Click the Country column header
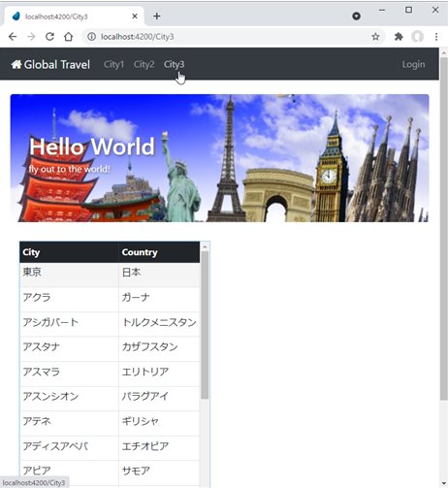 click(x=140, y=252)
